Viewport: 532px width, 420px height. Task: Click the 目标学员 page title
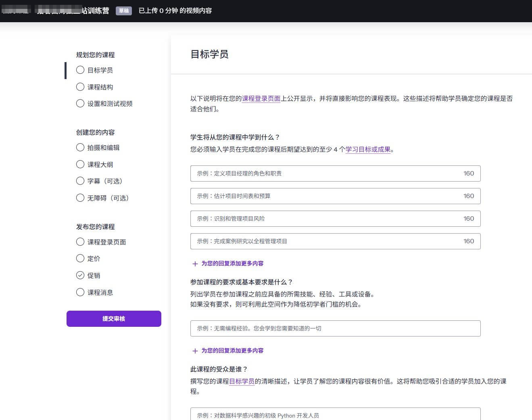click(x=209, y=54)
